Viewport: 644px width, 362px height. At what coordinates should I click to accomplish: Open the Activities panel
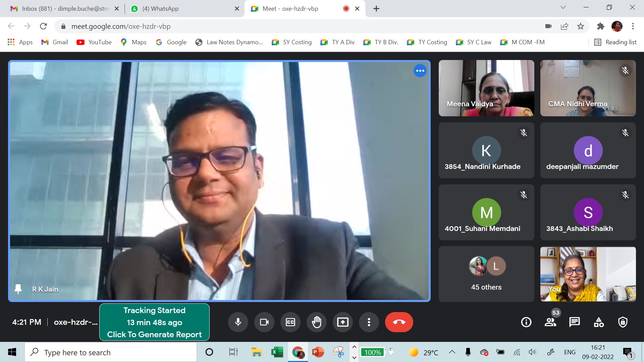599,322
